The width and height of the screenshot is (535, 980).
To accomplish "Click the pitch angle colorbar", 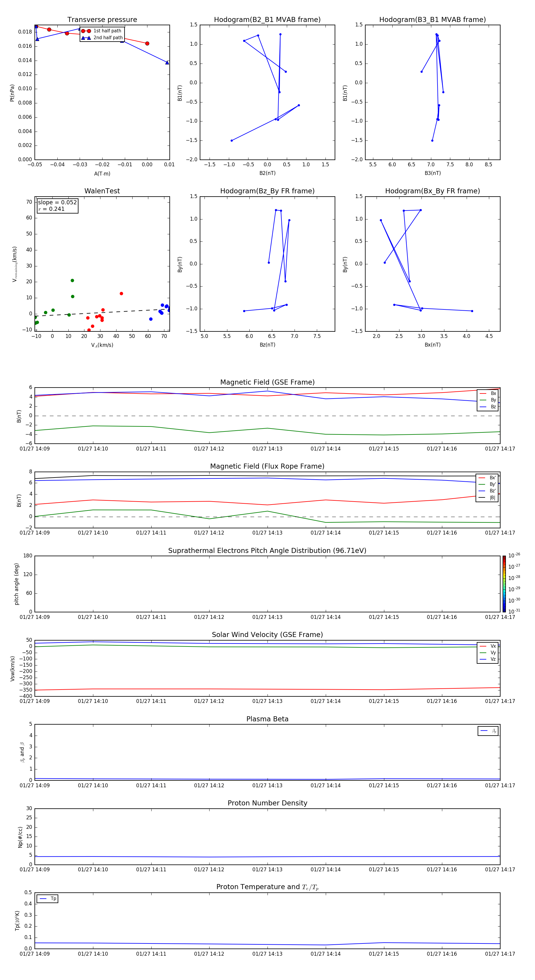I will [x=504, y=584].
